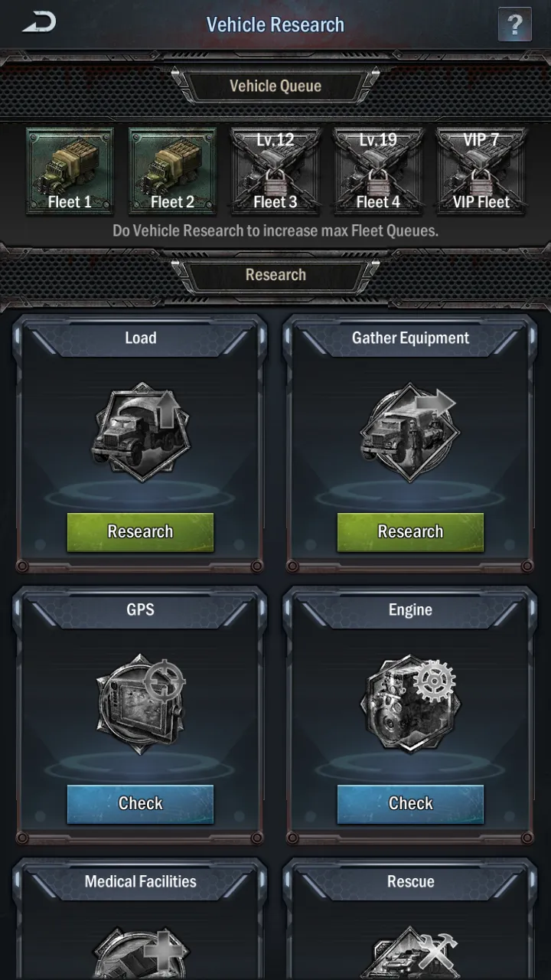Tap the Engine gear icon
551x980 pixels.
click(410, 704)
